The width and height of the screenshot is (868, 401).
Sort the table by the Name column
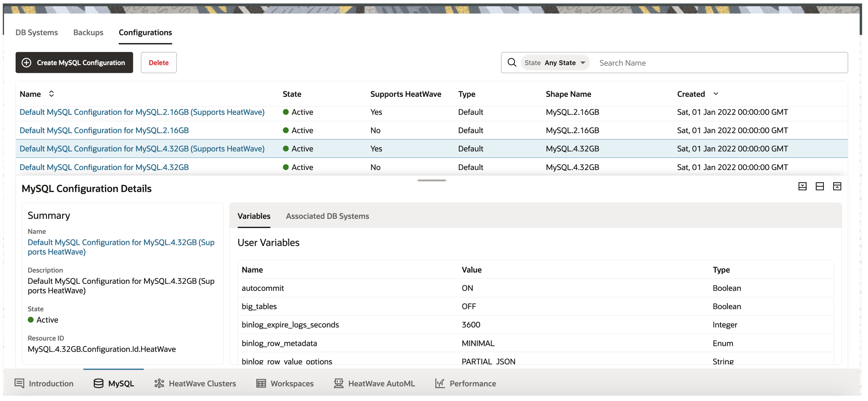coord(51,94)
